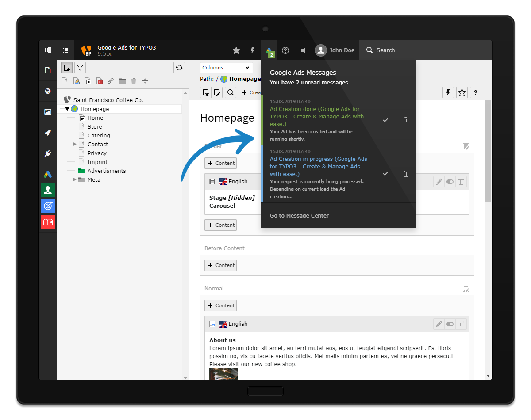This screenshot has height=420, width=531.
Task: Select the menu separator divider icon
Action: tap(145, 81)
